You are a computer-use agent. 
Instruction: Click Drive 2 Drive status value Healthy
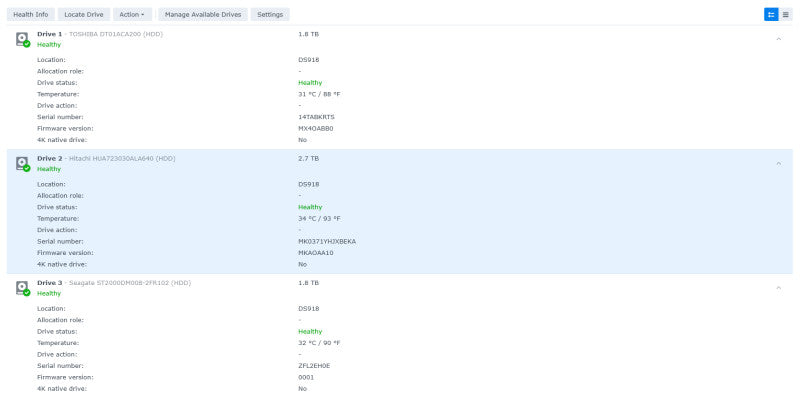pos(310,207)
